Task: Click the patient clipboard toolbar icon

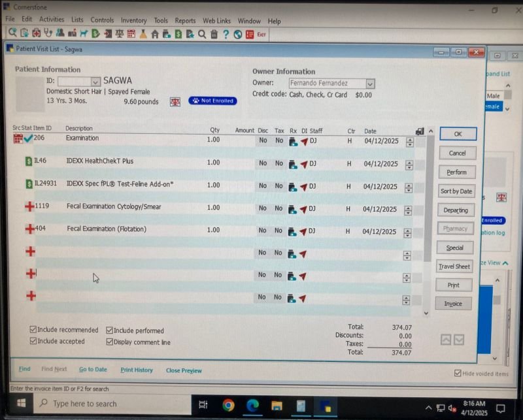Action: [24, 33]
